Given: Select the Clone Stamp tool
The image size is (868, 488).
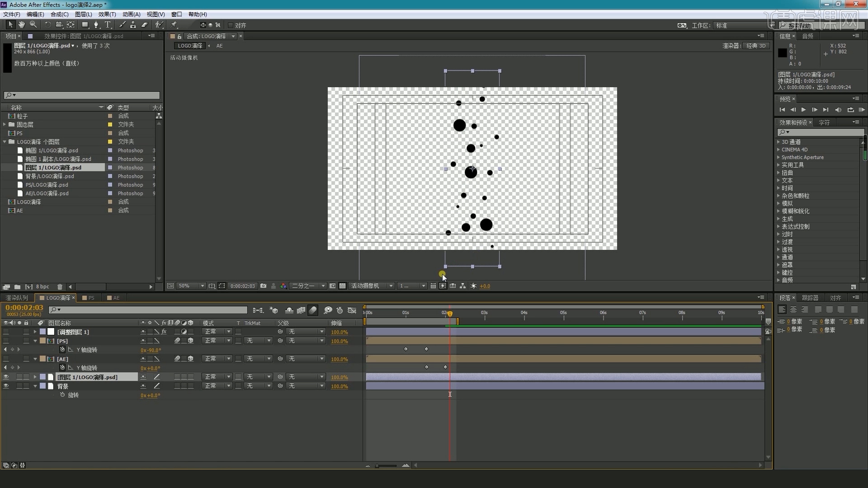Looking at the screenshot, I should coord(133,25).
